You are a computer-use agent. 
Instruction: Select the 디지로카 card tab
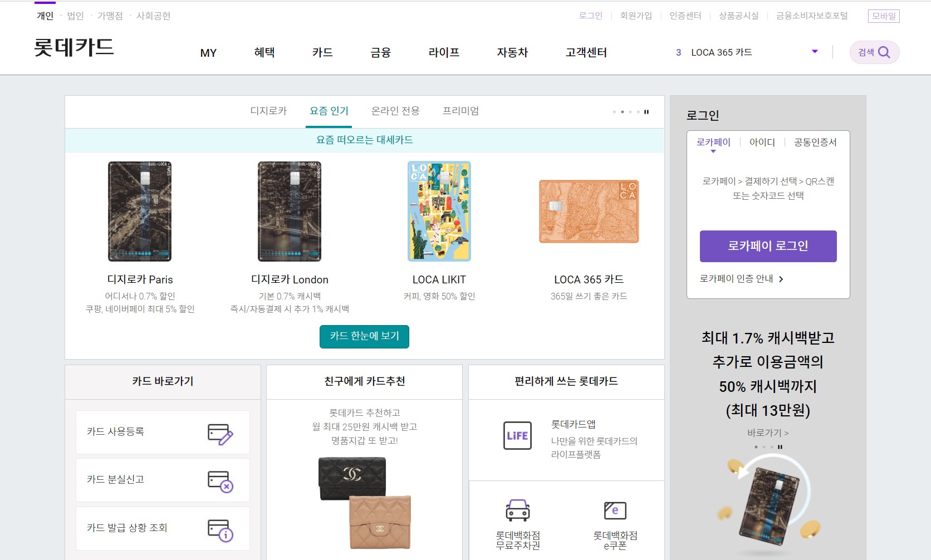(268, 111)
